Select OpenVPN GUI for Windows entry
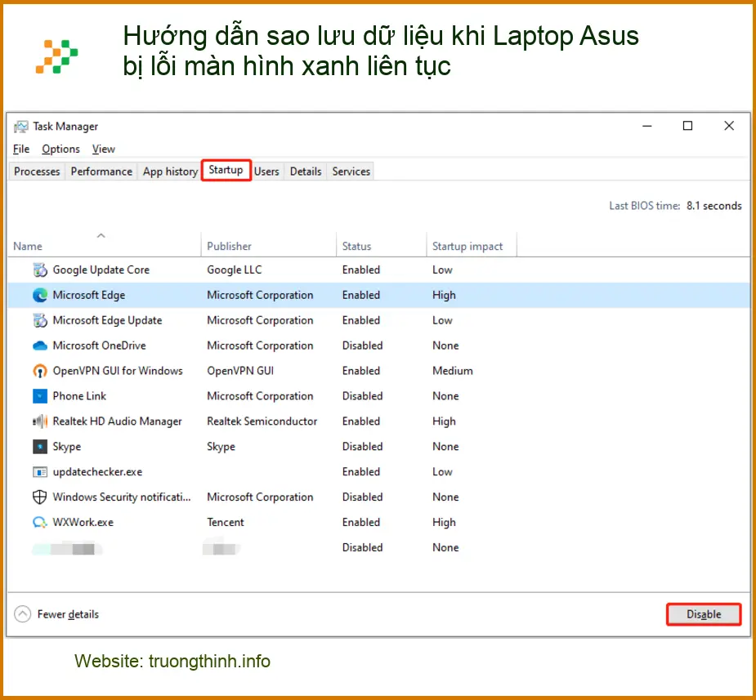Viewport: 756px width, 700px height. (x=118, y=371)
